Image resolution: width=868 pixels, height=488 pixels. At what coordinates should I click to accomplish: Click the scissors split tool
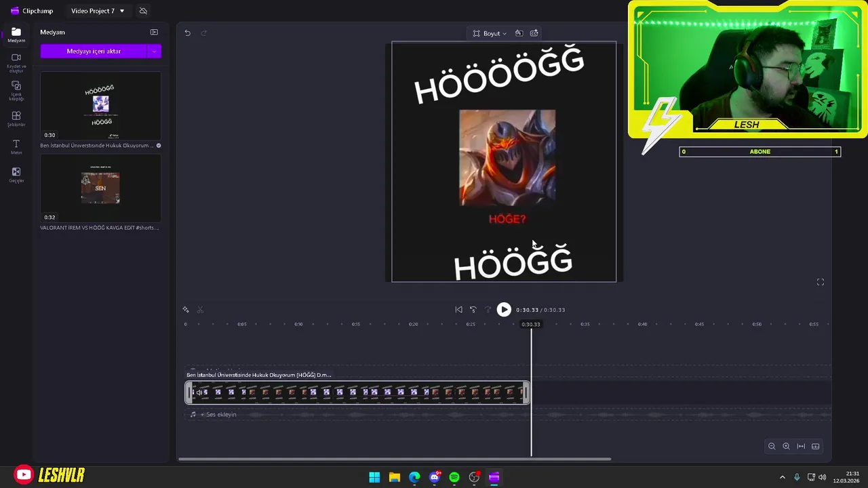[x=200, y=310]
